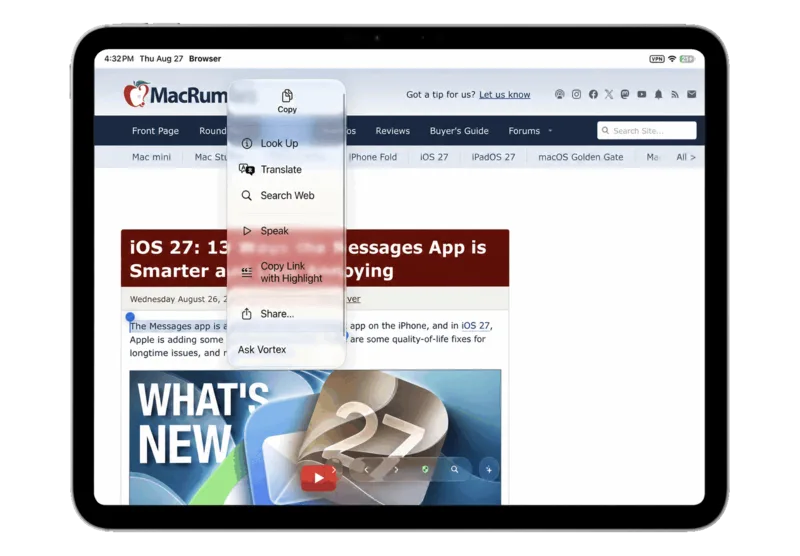Viewport: 800px width, 556px height.
Task: Choose Search Web from context menu
Action: (x=287, y=195)
